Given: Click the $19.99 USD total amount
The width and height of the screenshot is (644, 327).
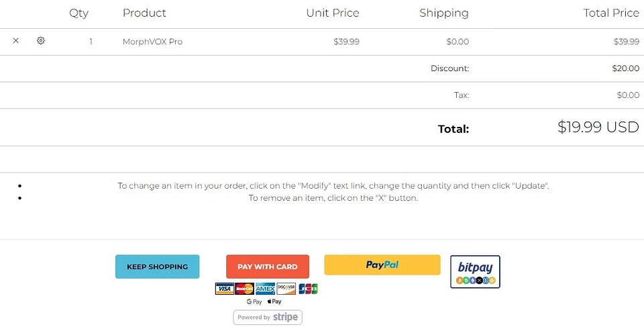Looking at the screenshot, I should coord(598,128).
